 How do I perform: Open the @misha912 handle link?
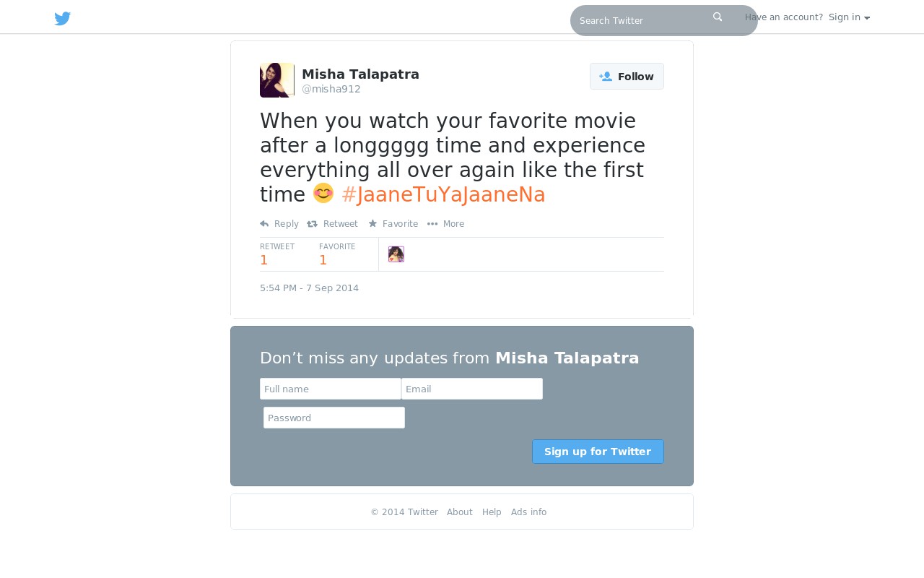[x=331, y=89]
